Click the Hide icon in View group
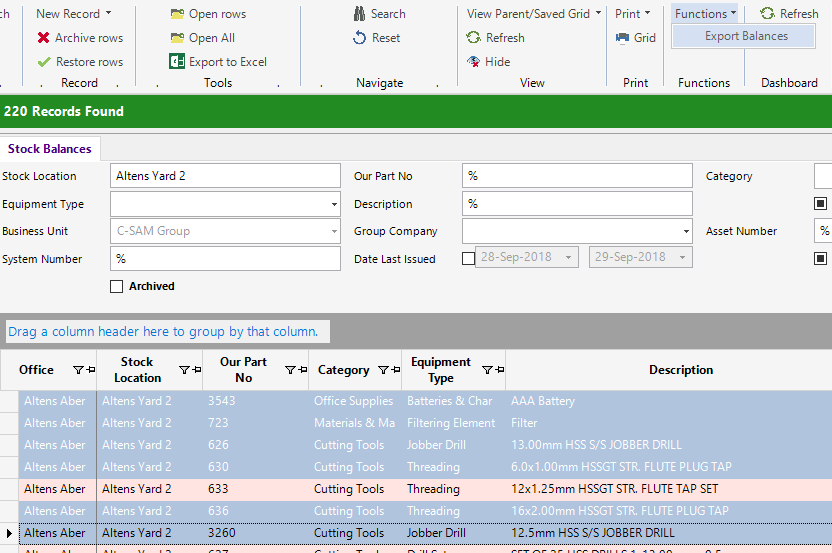This screenshot has height=553, width=832. point(474,62)
